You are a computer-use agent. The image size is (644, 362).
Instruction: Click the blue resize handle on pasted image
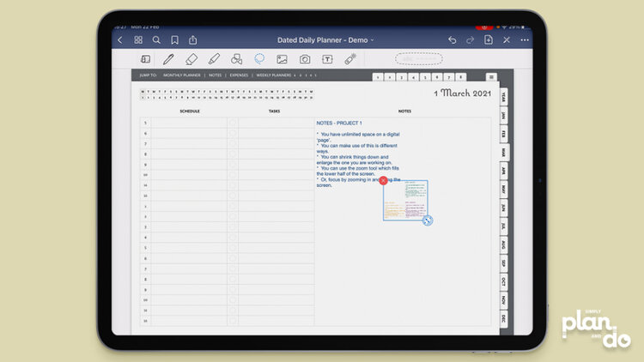[428, 220]
